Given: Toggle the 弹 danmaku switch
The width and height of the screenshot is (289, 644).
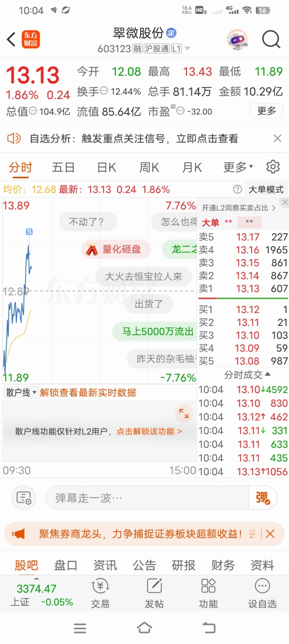Looking at the screenshot, I should [263, 498].
